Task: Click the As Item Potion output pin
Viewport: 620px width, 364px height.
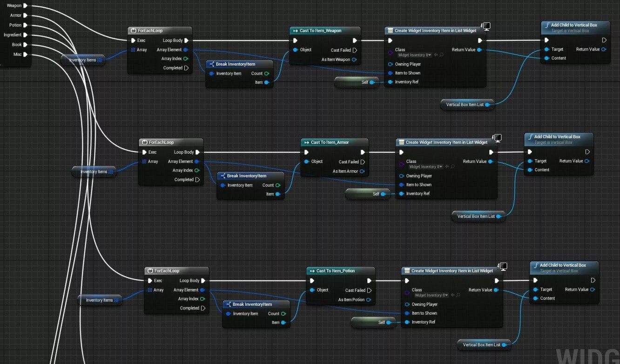Action: 369,300
